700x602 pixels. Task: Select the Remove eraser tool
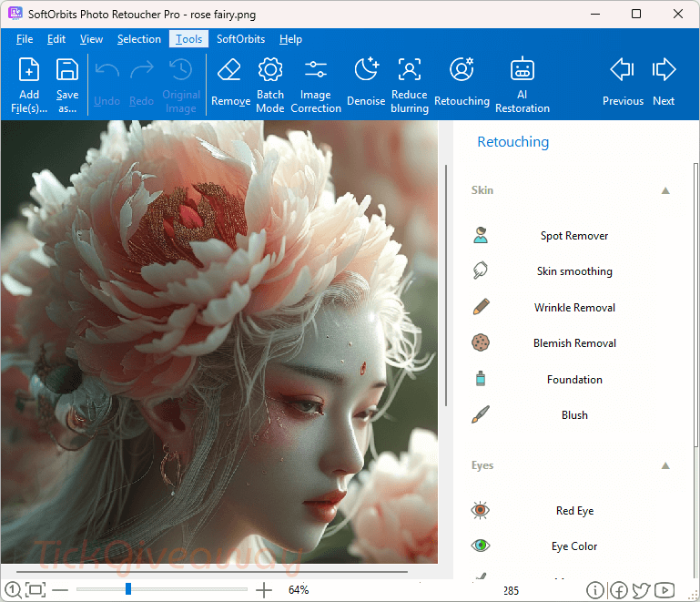229,69
